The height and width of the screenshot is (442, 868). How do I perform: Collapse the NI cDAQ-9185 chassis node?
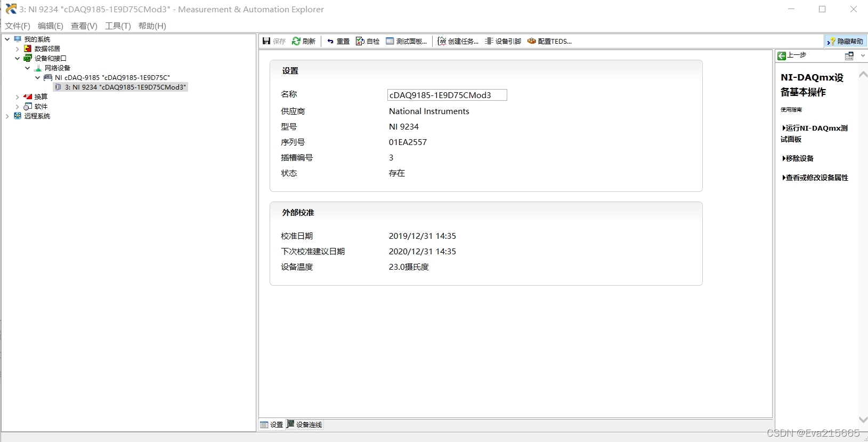pyautogui.click(x=38, y=77)
